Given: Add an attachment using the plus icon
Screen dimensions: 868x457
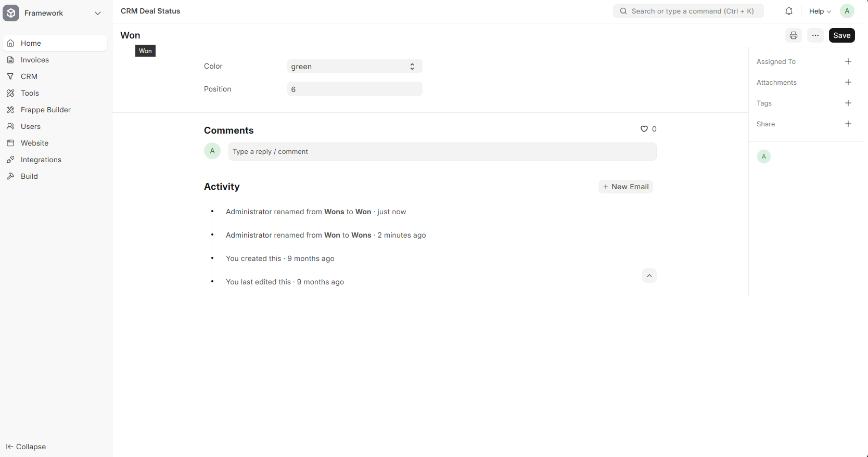Looking at the screenshot, I should click(848, 82).
